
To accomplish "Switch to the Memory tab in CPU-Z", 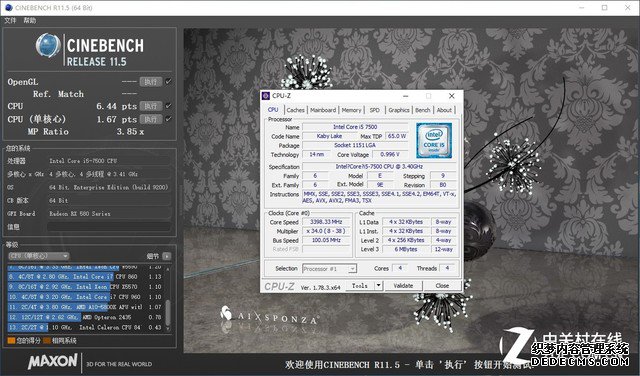I will tap(351, 110).
